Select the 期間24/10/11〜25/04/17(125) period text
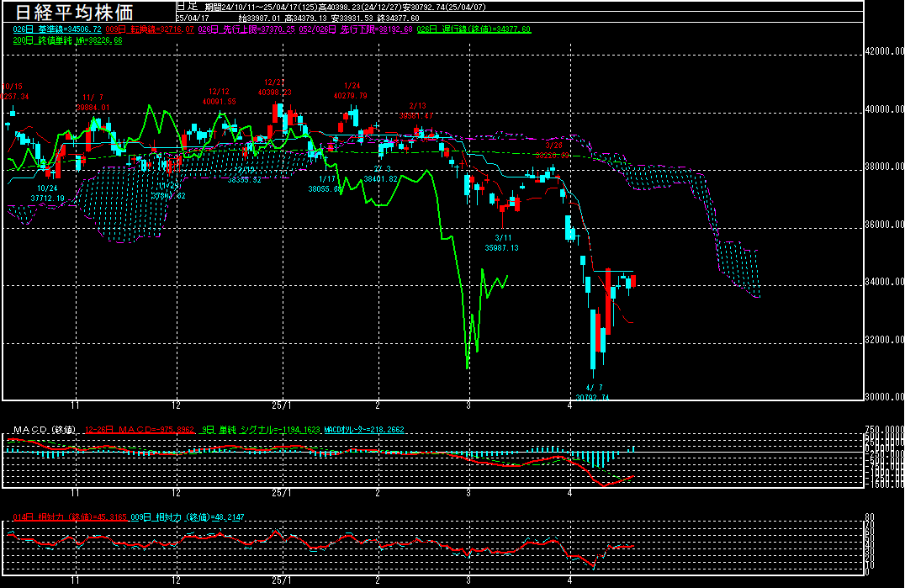The width and height of the screenshot is (905, 588). pos(262,7)
